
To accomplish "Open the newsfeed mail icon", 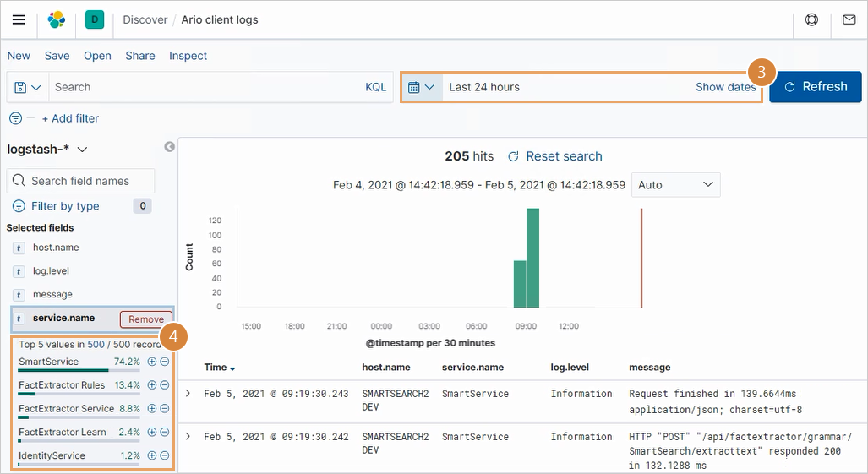I will [849, 19].
